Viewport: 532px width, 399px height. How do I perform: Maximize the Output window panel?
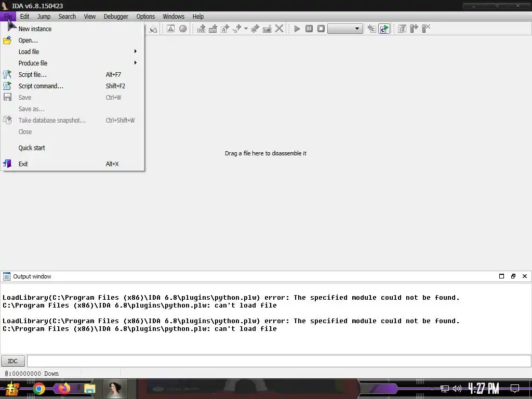(501, 276)
